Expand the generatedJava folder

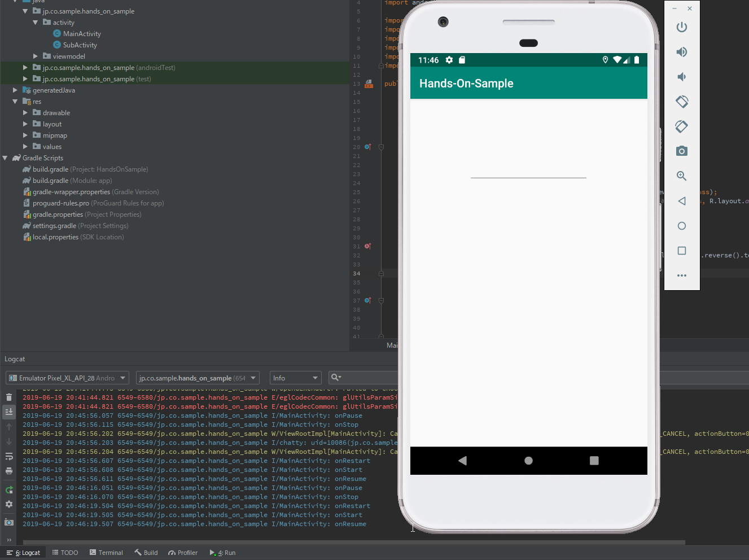click(15, 90)
